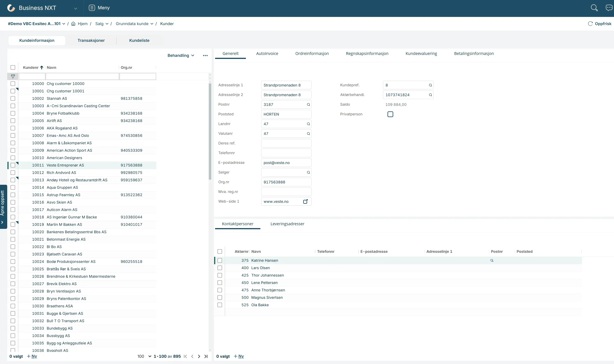Viewport: 614px width, 364px height.
Task: Expand the Business NXT app switcher chevron
Action: [x=76, y=8]
